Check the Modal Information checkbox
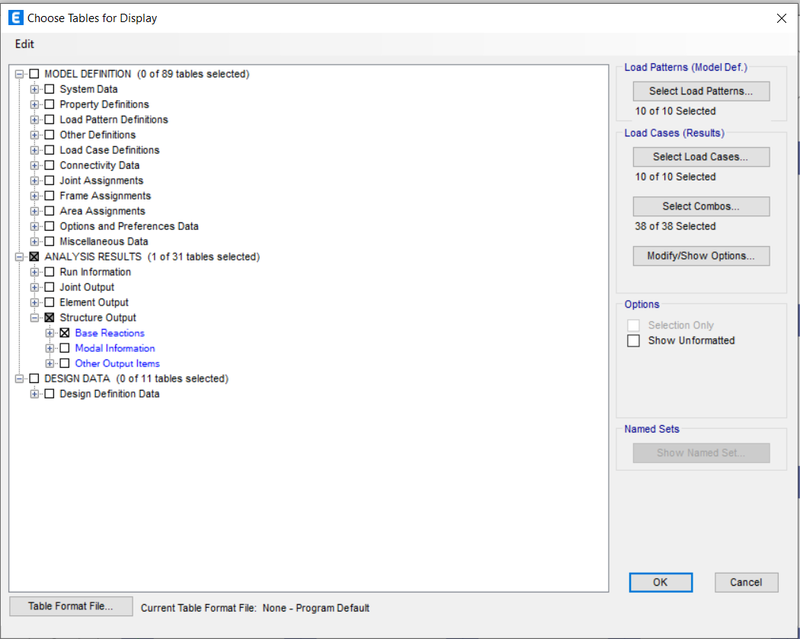The image size is (800, 639). click(x=65, y=349)
